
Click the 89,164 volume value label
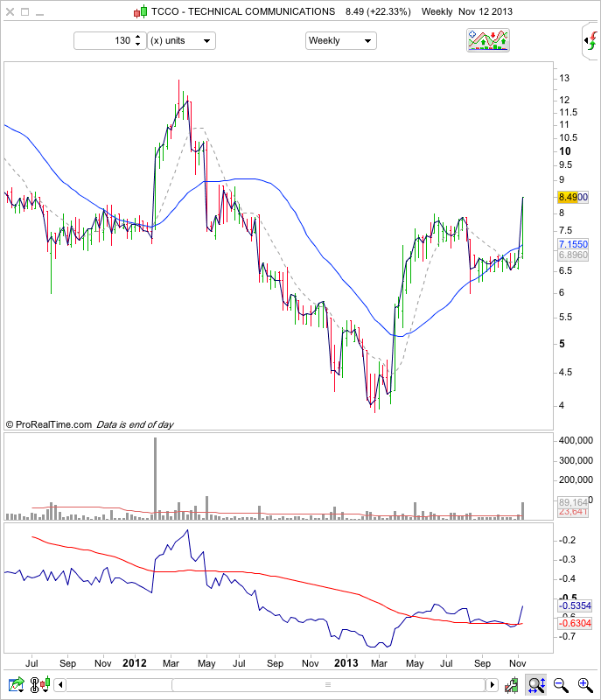573,502
